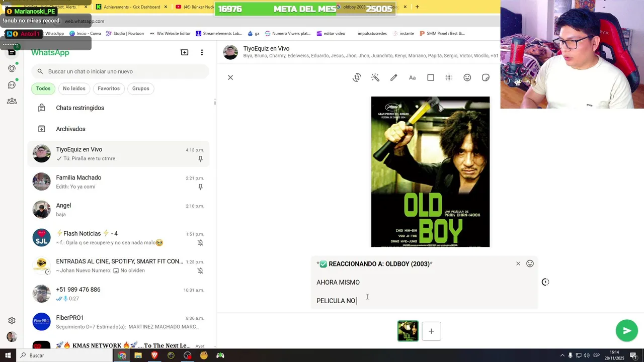This screenshot has width=644, height=362.
Task: Open volume control in system tray
Action: [587, 355]
